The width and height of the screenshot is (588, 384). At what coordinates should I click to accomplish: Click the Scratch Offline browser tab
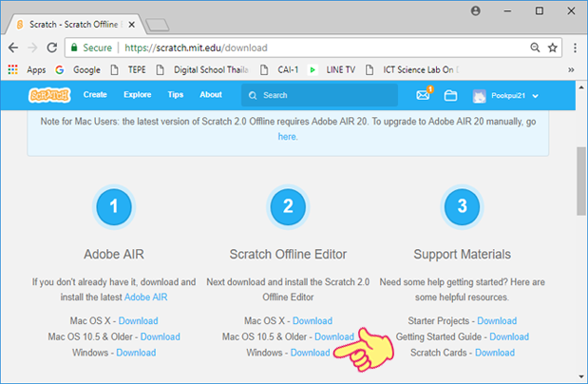(73, 25)
